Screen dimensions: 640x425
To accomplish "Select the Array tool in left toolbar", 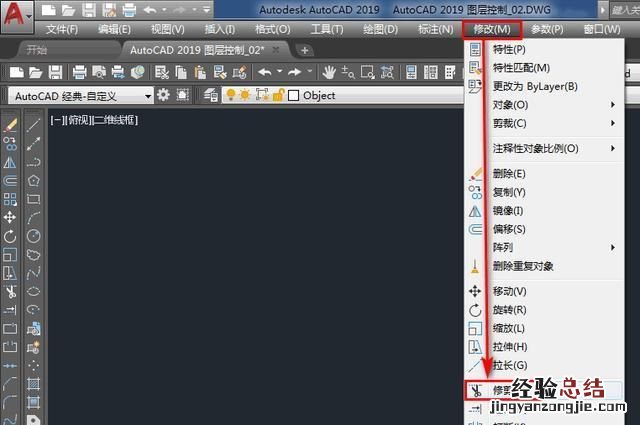I will tap(10, 199).
